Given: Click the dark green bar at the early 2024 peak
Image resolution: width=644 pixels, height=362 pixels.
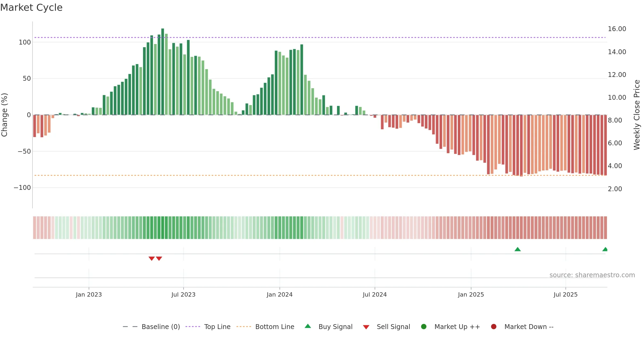Looking at the screenshot, I should click(x=302, y=80).
